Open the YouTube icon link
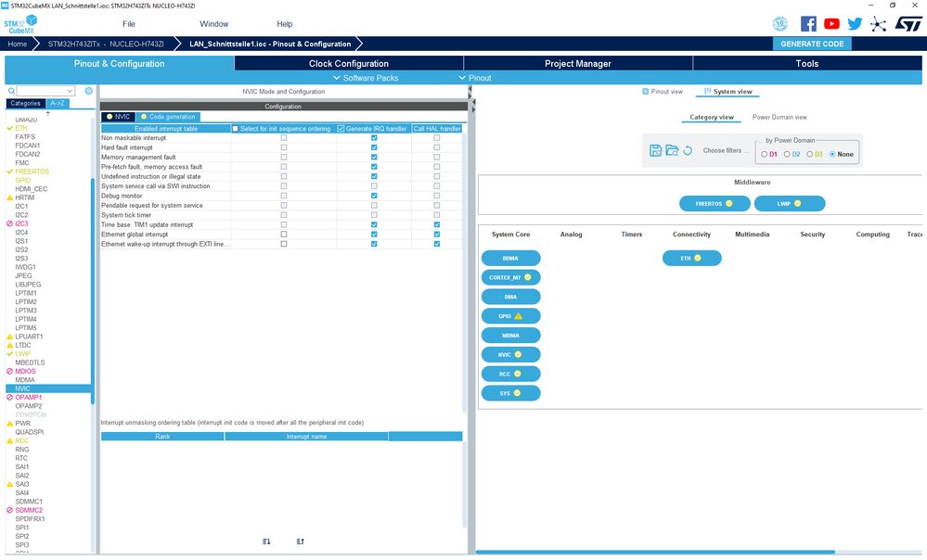The image size is (927, 560). (x=831, y=23)
